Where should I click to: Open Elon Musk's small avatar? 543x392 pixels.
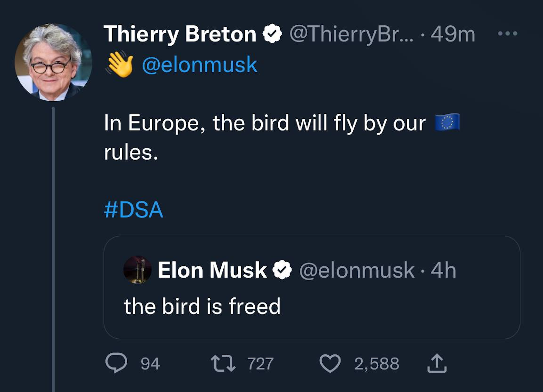click(x=137, y=270)
